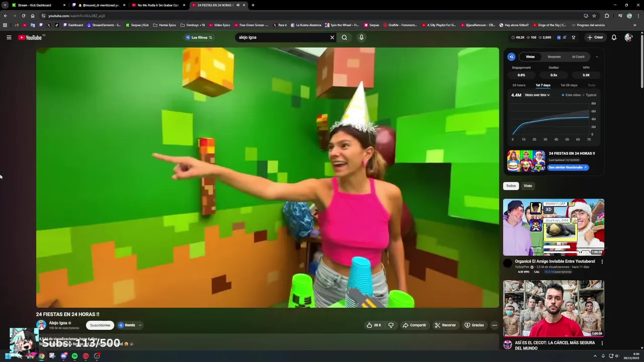Toggle the Los filtros button
This screenshot has height=362, width=644.
click(x=199, y=37)
